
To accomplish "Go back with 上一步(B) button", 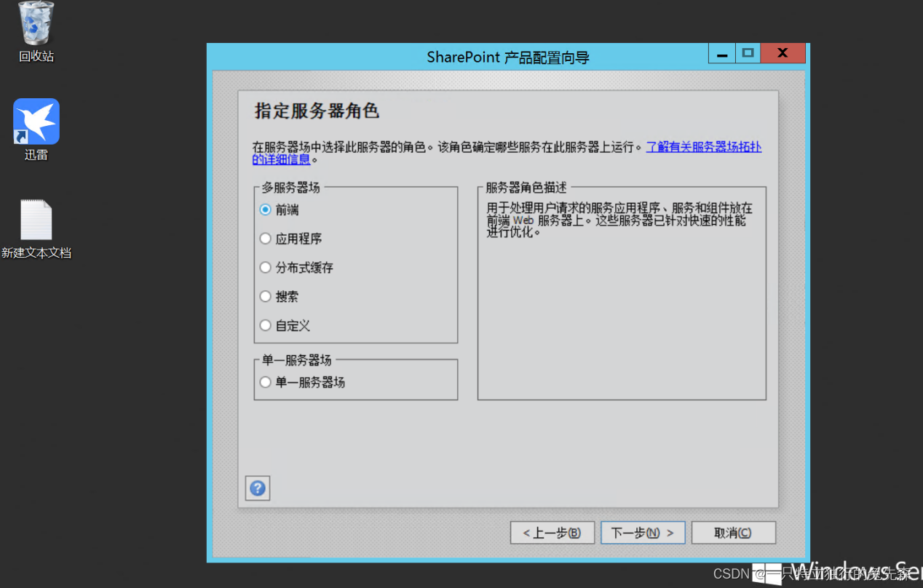I will point(552,533).
